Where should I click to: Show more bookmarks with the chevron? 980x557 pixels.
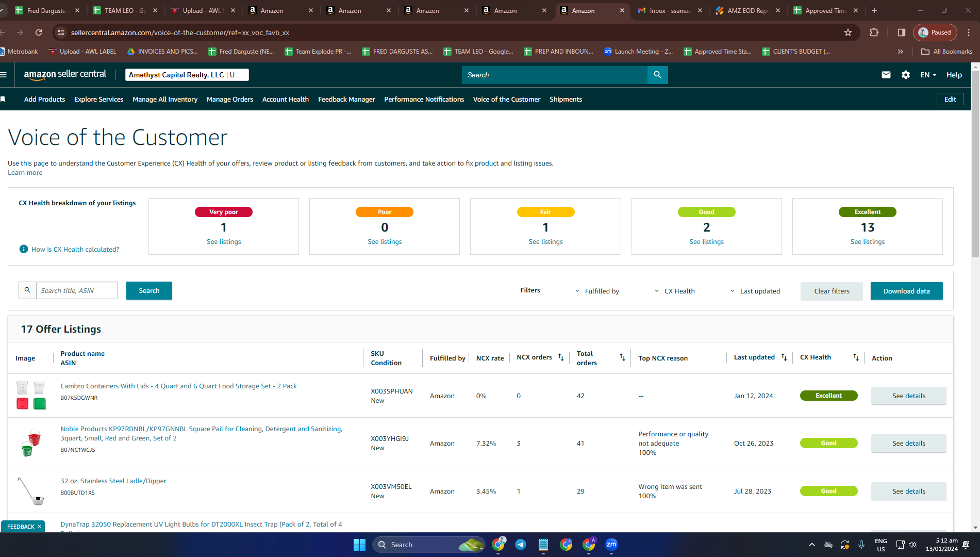pos(901,52)
